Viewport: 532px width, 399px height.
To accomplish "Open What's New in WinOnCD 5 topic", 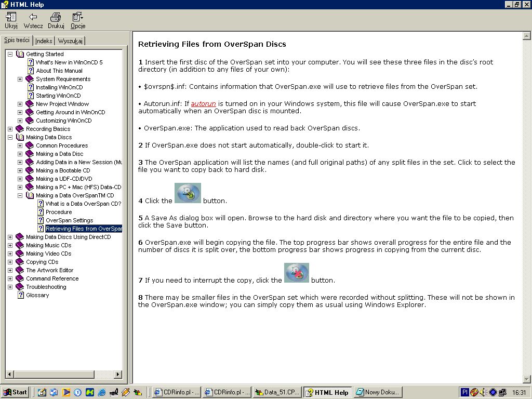I will (69, 62).
